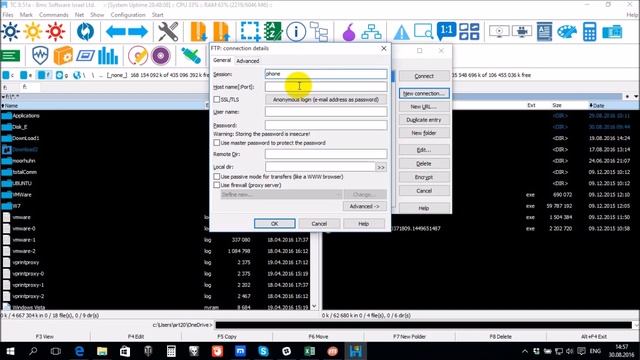Click the shield with heartbeat icon
Screen dimensions: 640x360
40,56
